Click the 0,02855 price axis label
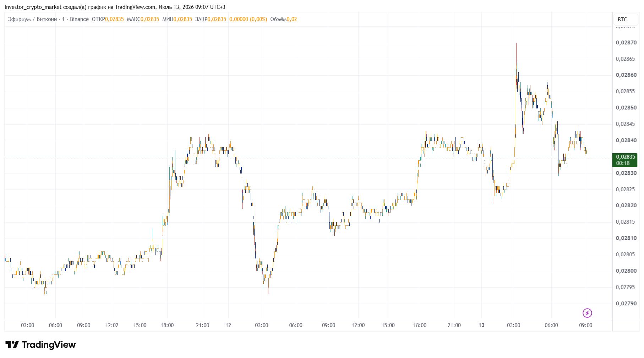 pos(626,91)
